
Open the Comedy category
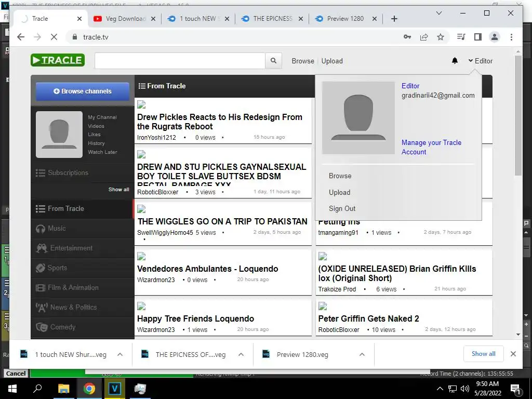[x=83, y=327]
